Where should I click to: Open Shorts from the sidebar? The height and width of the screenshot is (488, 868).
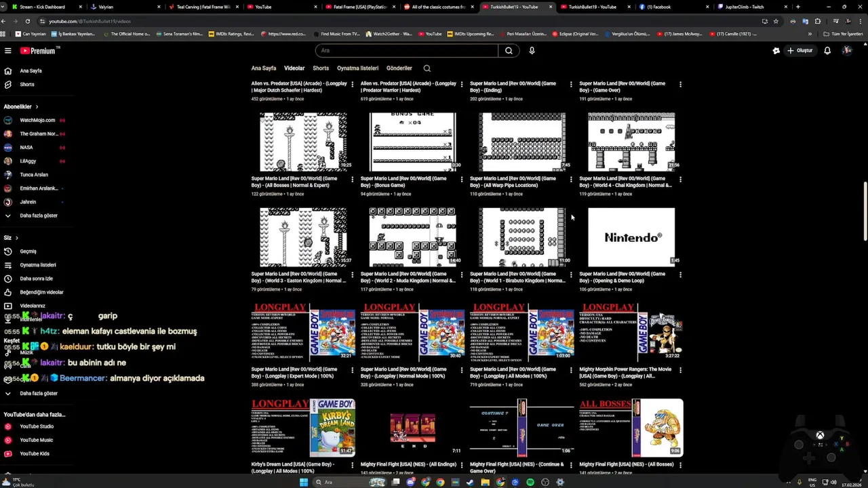(x=27, y=85)
